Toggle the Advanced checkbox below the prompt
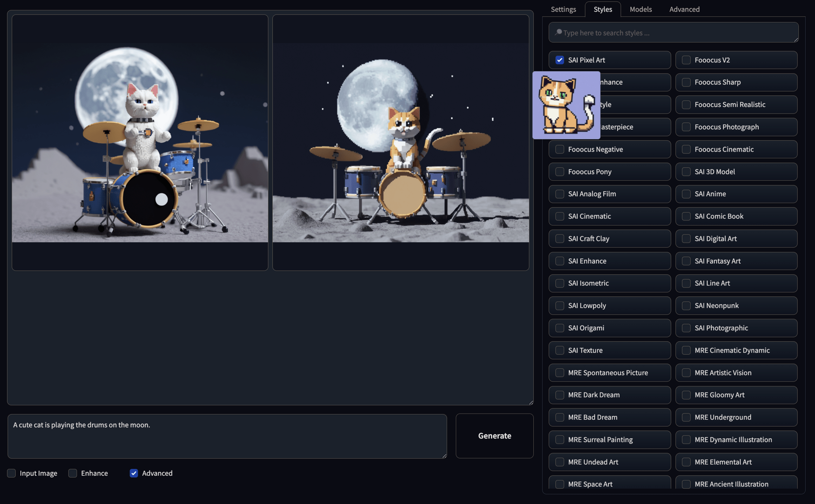This screenshot has height=504, width=815. point(134,473)
